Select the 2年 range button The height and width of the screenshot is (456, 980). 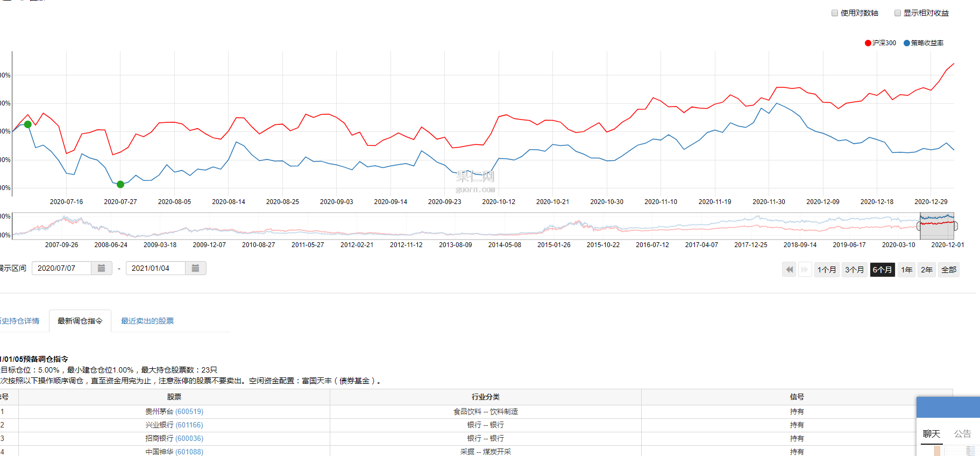click(927, 270)
